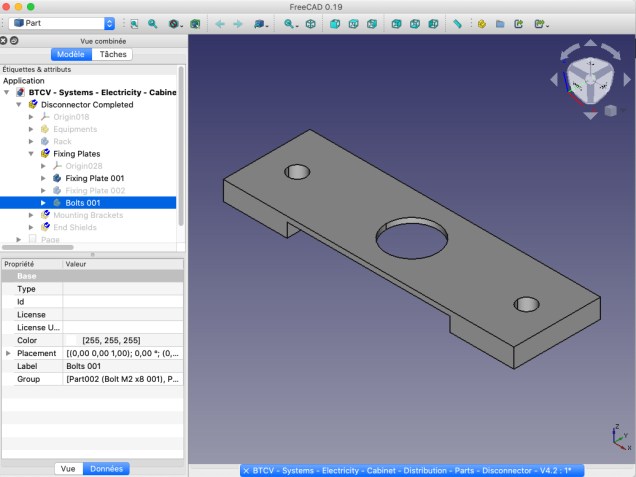
Task: Close the document tab at bottom
Action: pyautogui.click(x=246, y=469)
